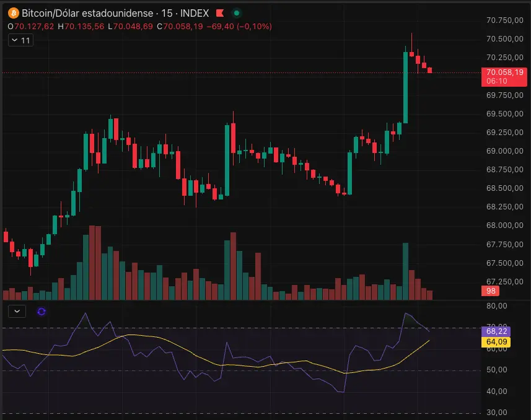The width and height of the screenshot is (531, 420).
Task: Click the 69.500,00 price axis label
Action: pyautogui.click(x=504, y=114)
